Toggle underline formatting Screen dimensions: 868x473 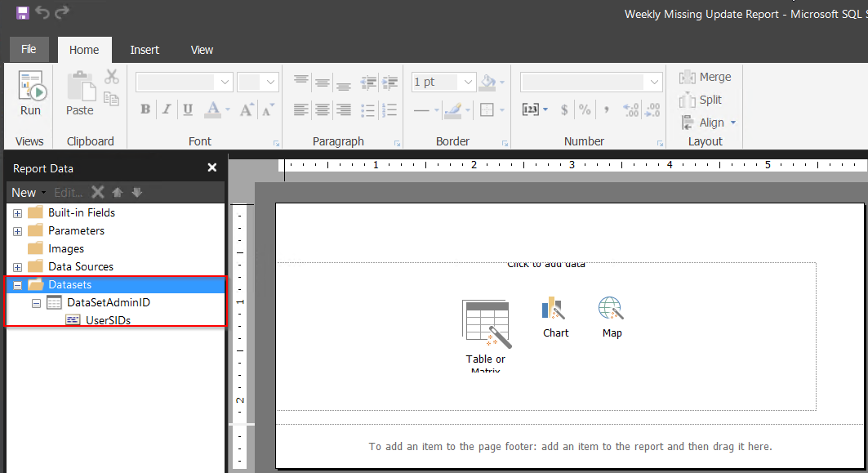click(188, 109)
